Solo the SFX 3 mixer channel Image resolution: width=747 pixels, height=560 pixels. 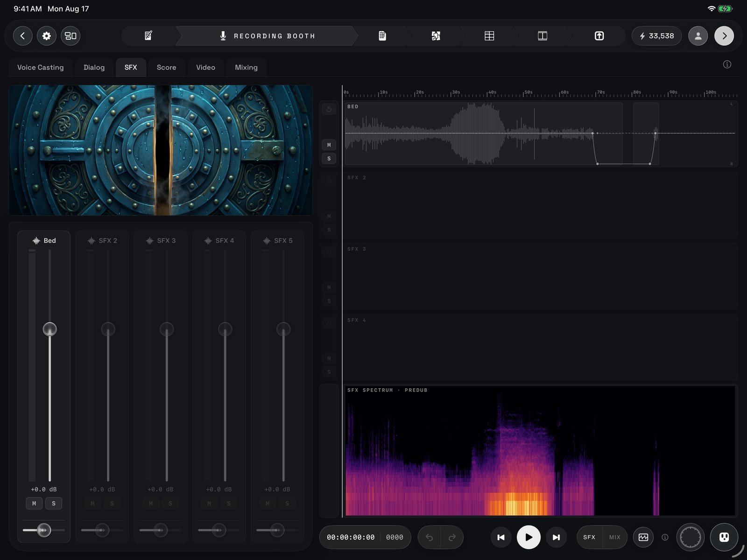(x=170, y=504)
